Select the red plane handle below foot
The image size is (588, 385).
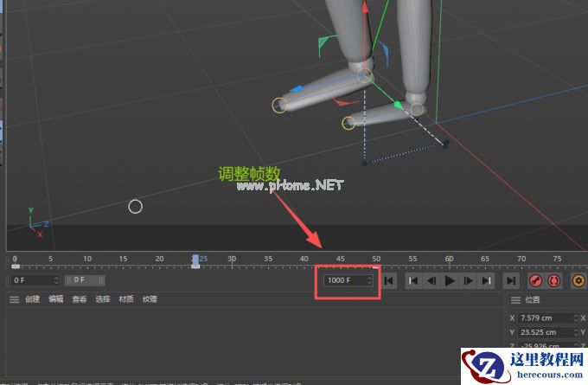click(x=345, y=101)
